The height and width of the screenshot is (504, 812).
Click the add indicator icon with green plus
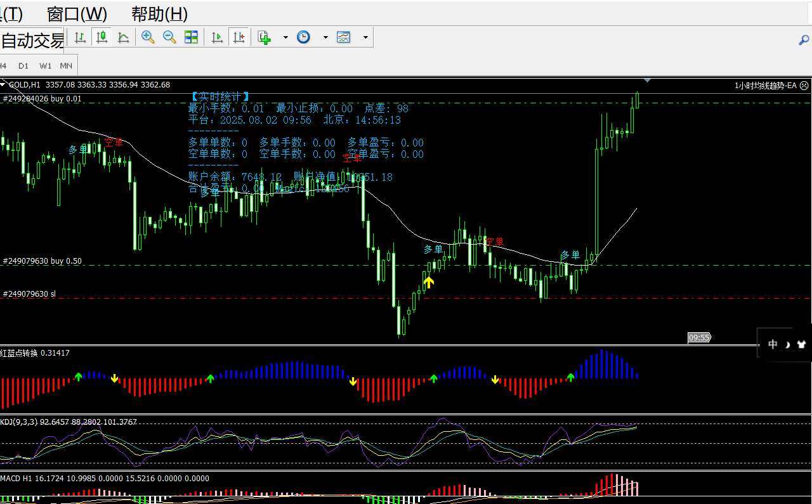coord(265,37)
